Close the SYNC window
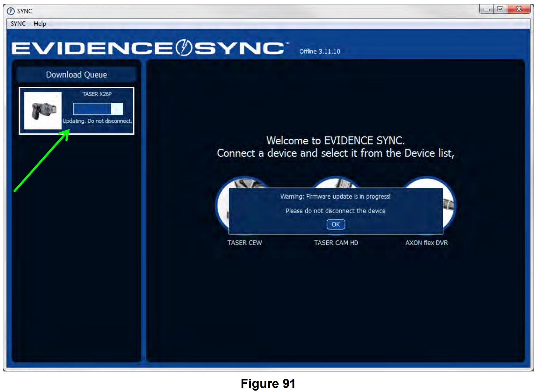 coord(518,9)
